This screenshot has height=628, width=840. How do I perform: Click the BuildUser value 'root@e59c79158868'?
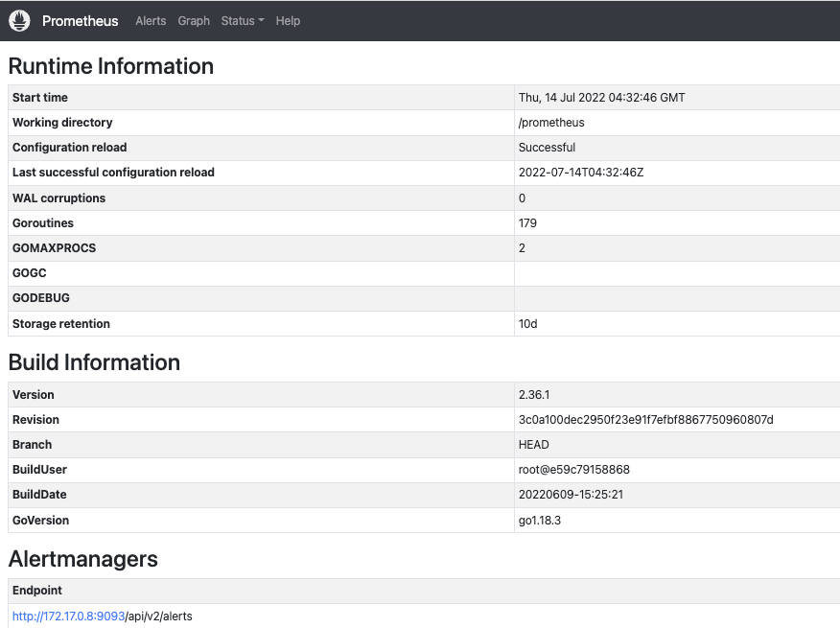pyautogui.click(x=573, y=470)
